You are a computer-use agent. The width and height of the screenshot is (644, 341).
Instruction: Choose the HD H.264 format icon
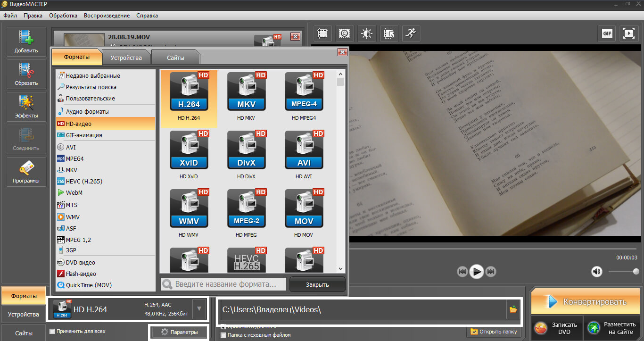[x=189, y=91]
